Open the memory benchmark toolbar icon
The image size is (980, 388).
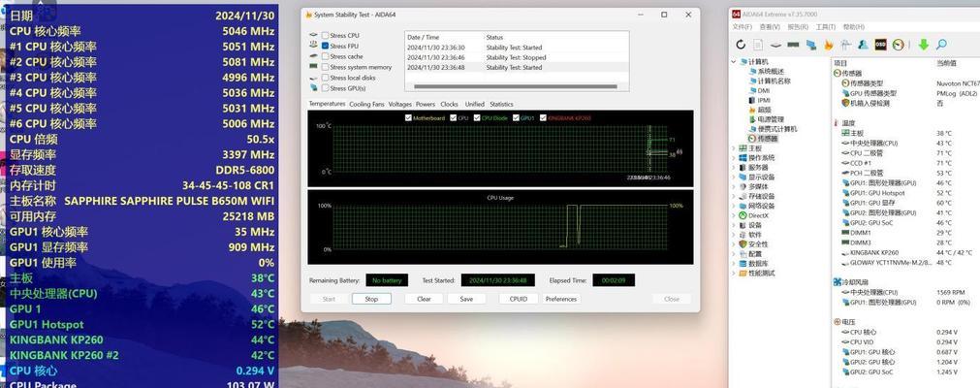(x=793, y=45)
